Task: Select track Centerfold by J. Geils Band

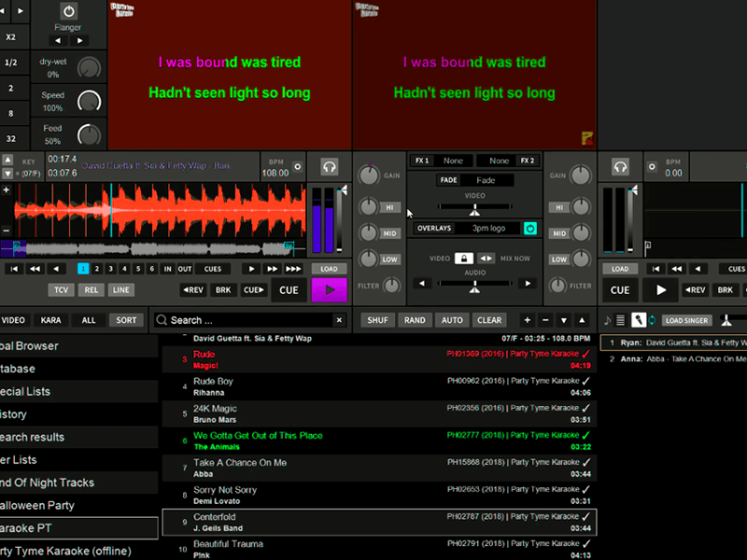Action: click(x=379, y=523)
